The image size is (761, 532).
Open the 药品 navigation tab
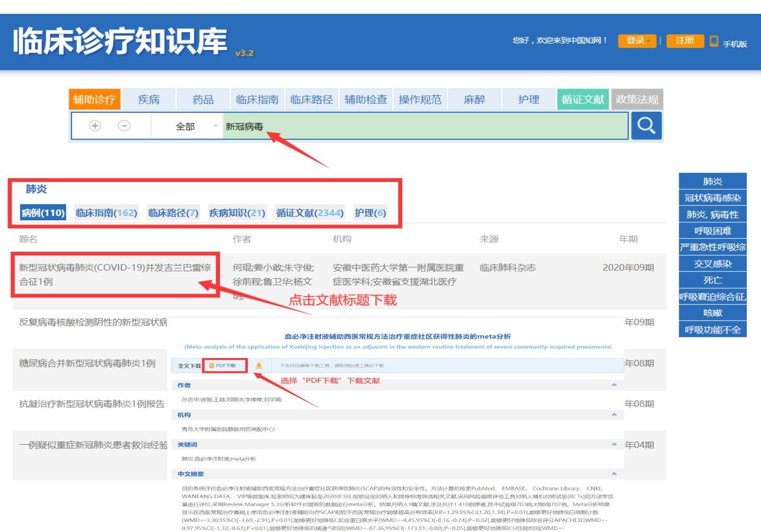[202, 99]
